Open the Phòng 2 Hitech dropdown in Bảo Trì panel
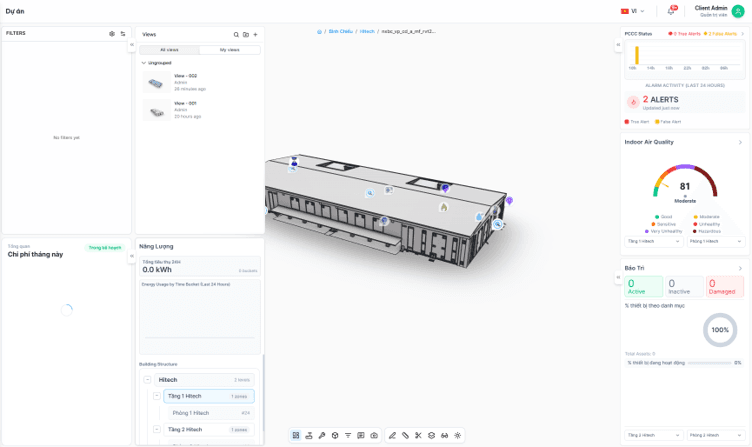Viewport: 752px width, 447px height. pyautogui.click(x=715, y=435)
